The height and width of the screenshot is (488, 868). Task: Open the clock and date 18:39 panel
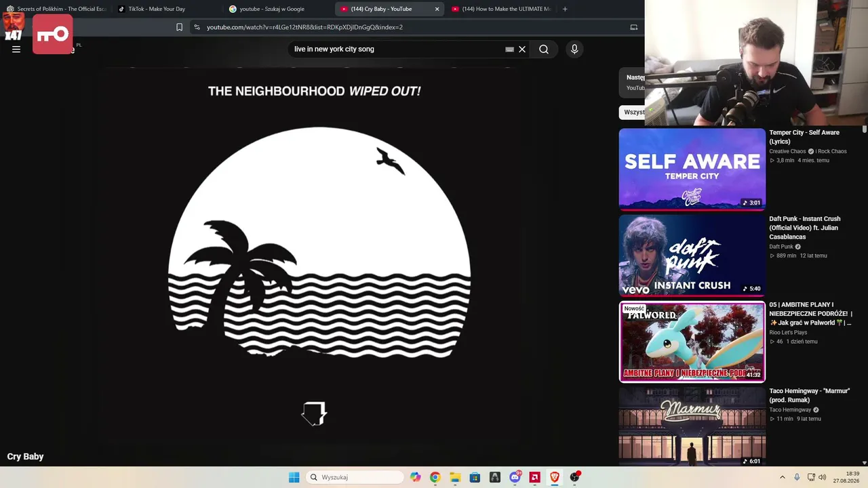pyautogui.click(x=847, y=477)
